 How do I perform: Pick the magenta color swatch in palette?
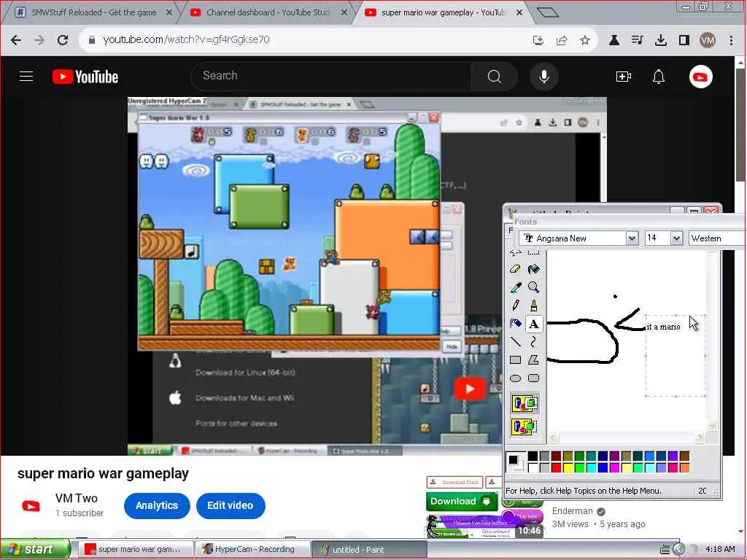614,467
